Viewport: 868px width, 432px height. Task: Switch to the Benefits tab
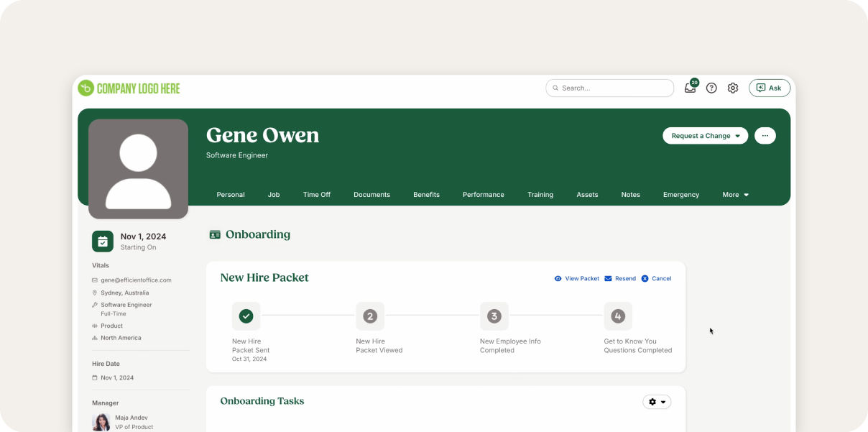click(x=426, y=195)
